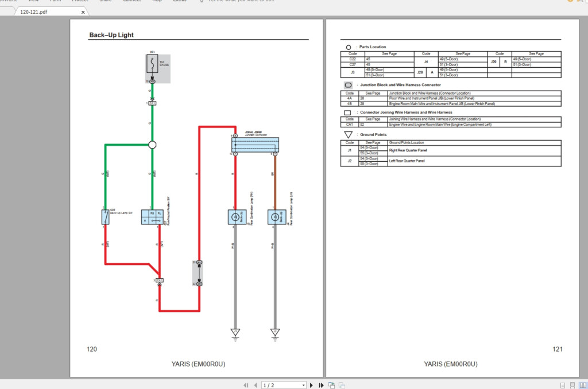Click the J28 code cell in Parts Location
588x389 pixels.
coord(420,72)
